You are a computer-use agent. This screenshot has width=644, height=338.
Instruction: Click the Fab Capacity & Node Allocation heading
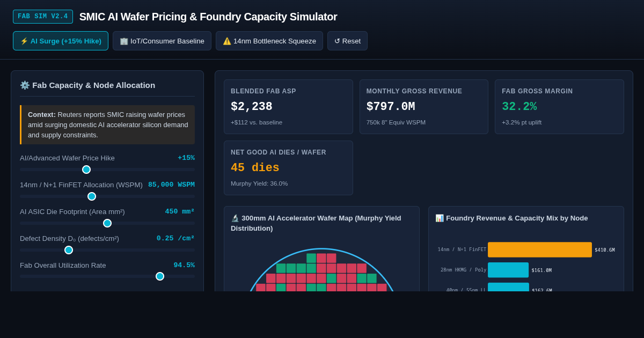(93, 85)
